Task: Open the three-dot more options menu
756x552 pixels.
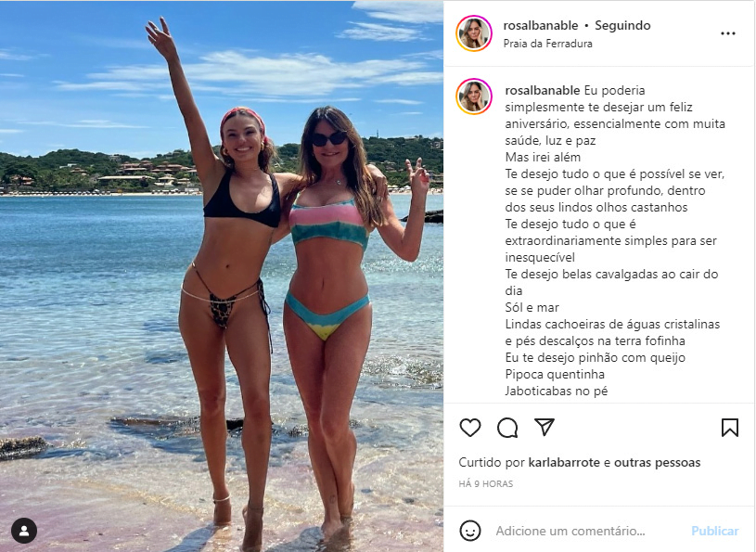Action: pyautogui.click(x=727, y=33)
